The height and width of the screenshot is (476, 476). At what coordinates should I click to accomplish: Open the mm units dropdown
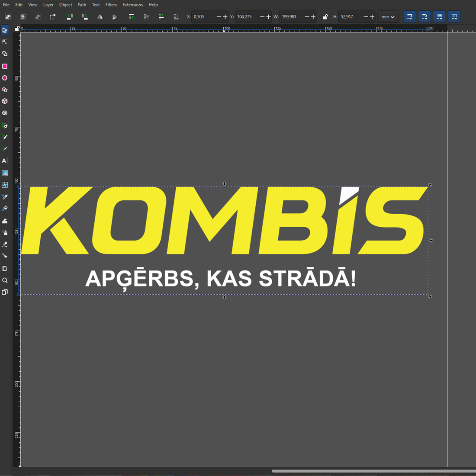point(388,17)
